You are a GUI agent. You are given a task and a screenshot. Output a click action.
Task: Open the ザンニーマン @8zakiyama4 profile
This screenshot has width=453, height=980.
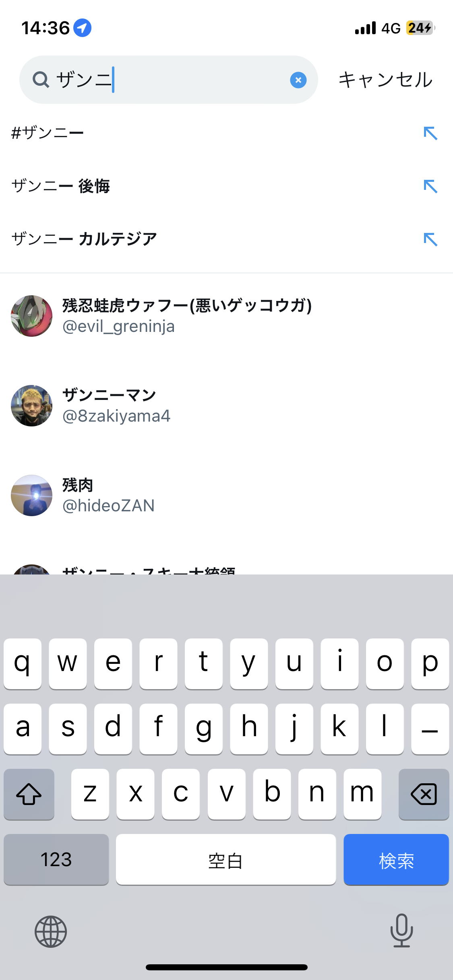[226, 406]
